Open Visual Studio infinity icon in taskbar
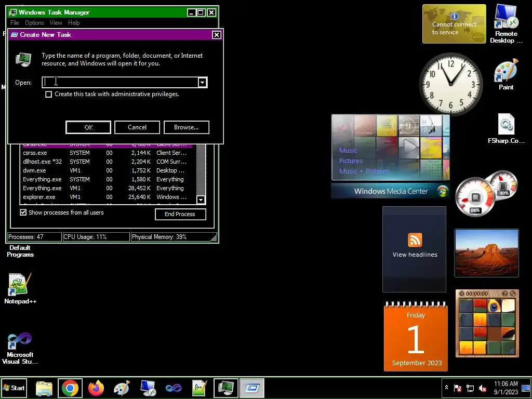This screenshot has width=532, height=399. click(x=174, y=388)
